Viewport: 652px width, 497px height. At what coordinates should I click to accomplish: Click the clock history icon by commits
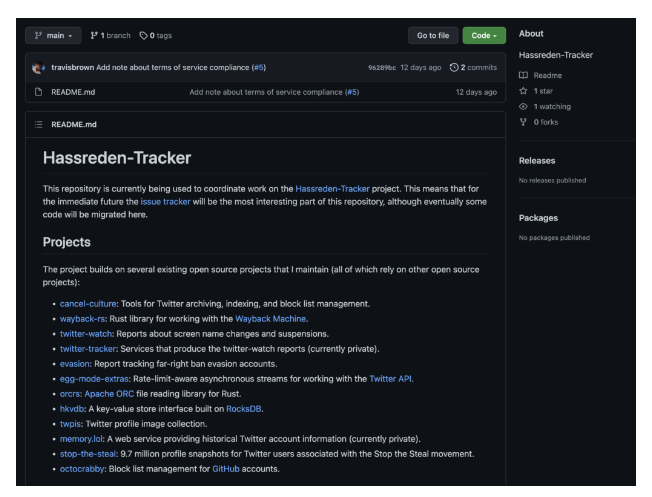tap(456, 67)
